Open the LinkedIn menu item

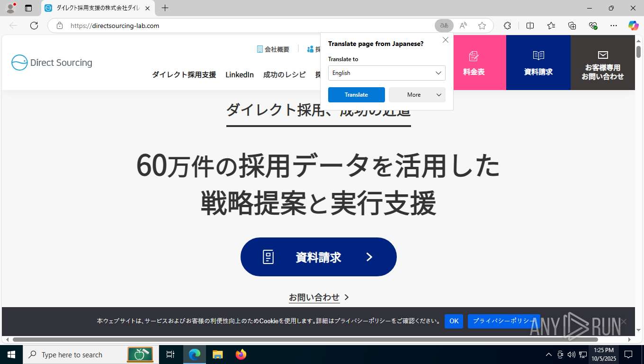[x=240, y=75]
